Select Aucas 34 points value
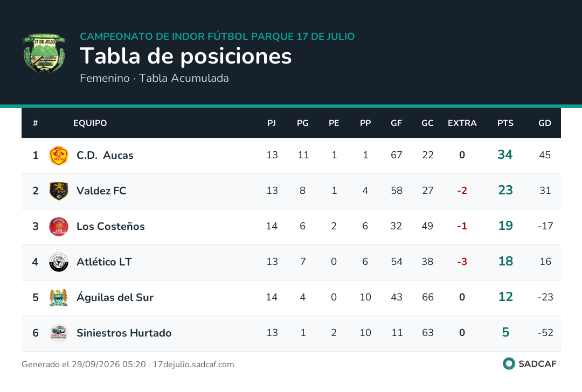Image resolution: width=582 pixels, height=392 pixels. (505, 155)
